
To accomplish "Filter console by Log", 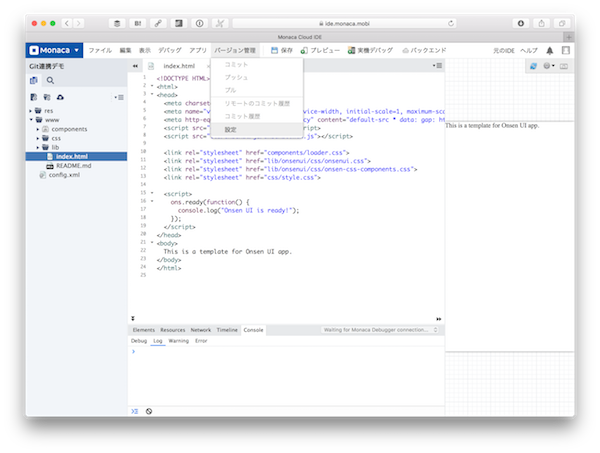I will pyautogui.click(x=158, y=341).
